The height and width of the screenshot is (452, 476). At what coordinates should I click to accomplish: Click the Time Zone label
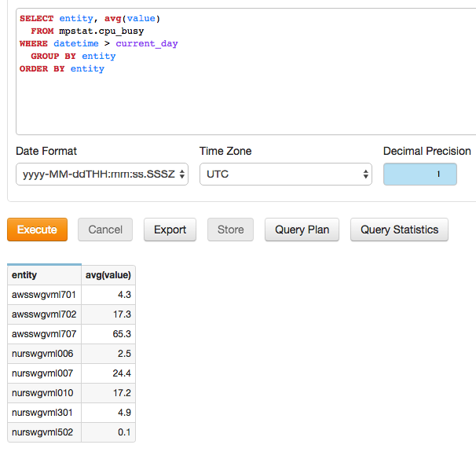click(x=225, y=151)
